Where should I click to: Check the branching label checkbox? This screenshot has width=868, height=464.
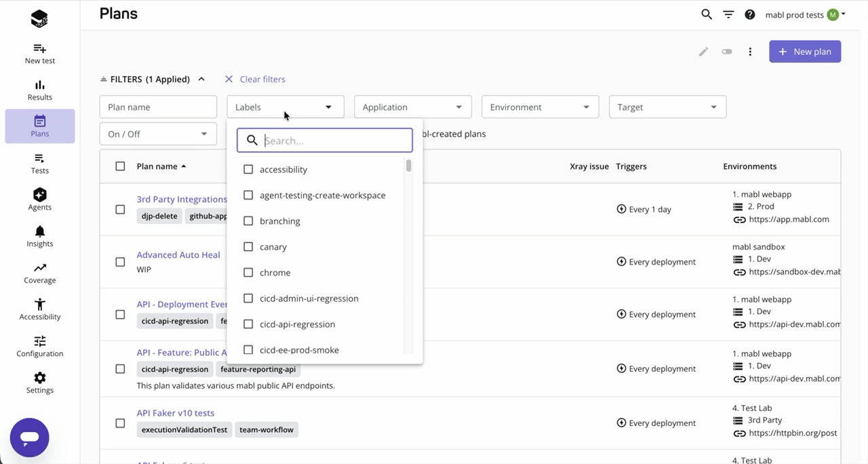point(248,220)
